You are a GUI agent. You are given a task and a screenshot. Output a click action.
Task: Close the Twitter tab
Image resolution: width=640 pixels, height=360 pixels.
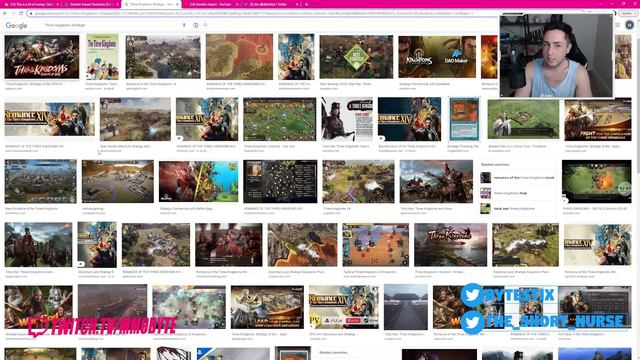[297, 4]
